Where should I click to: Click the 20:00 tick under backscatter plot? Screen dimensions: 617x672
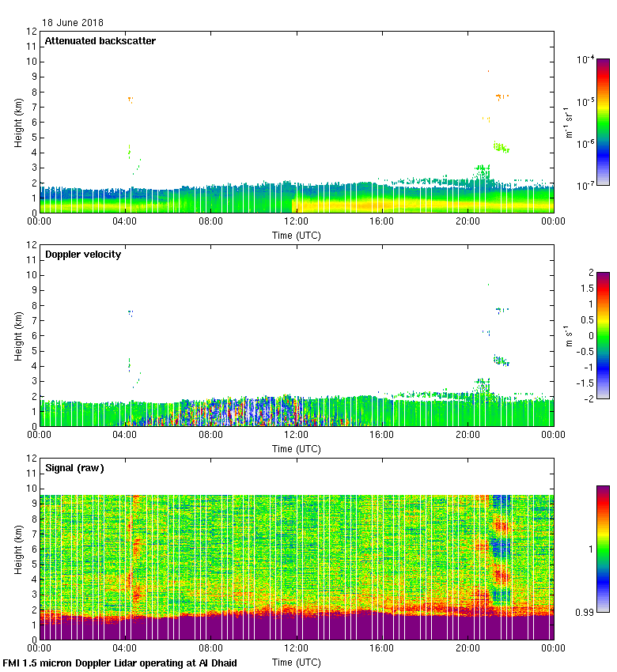(467, 222)
